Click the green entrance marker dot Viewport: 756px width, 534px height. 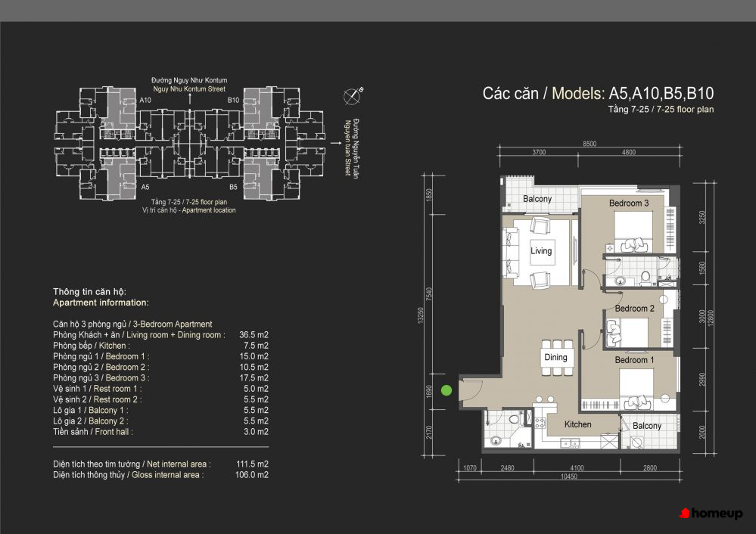446,390
